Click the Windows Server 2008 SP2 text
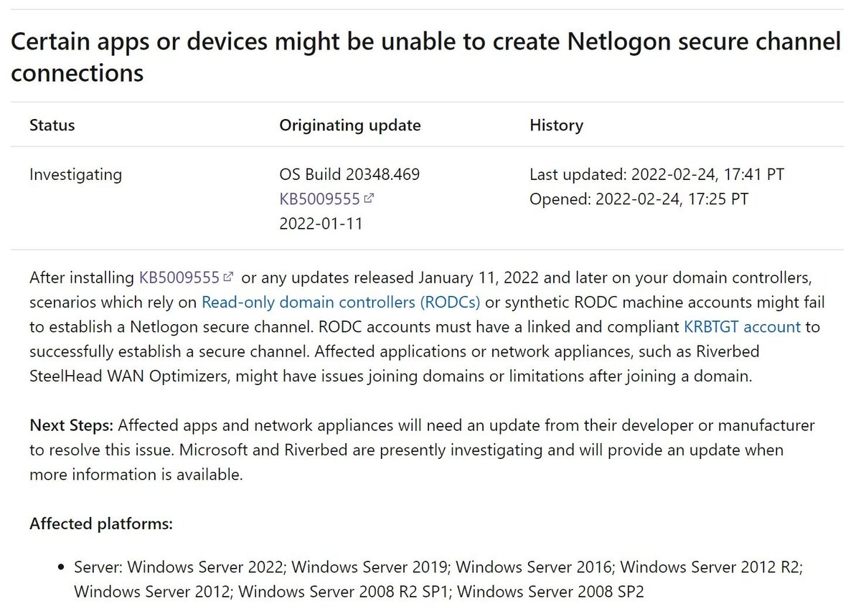 550,592
